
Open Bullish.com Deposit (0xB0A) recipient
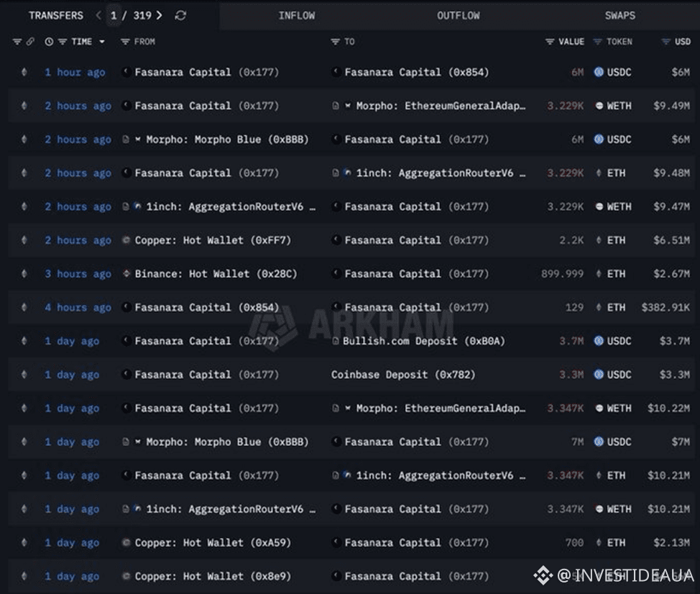click(x=423, y=341)
